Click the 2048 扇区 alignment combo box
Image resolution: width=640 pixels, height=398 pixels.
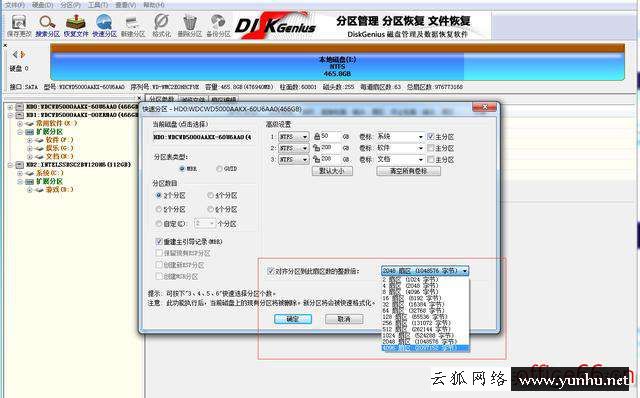coord(425,271)
